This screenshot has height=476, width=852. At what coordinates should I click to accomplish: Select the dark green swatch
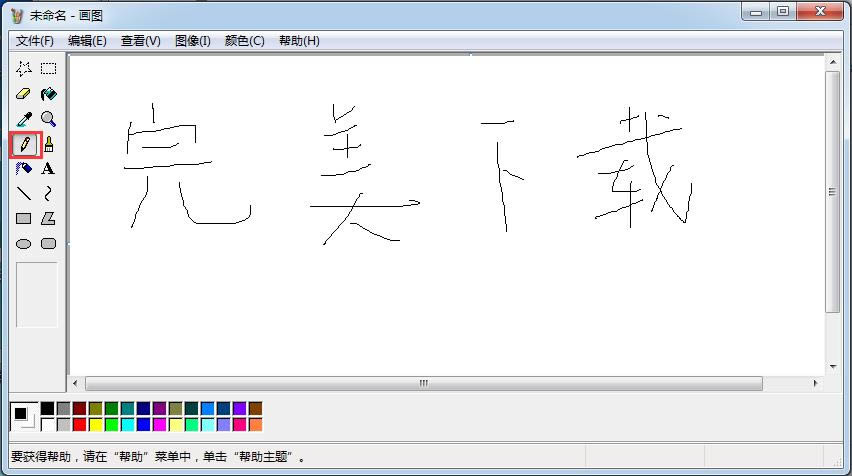point(111,409)
